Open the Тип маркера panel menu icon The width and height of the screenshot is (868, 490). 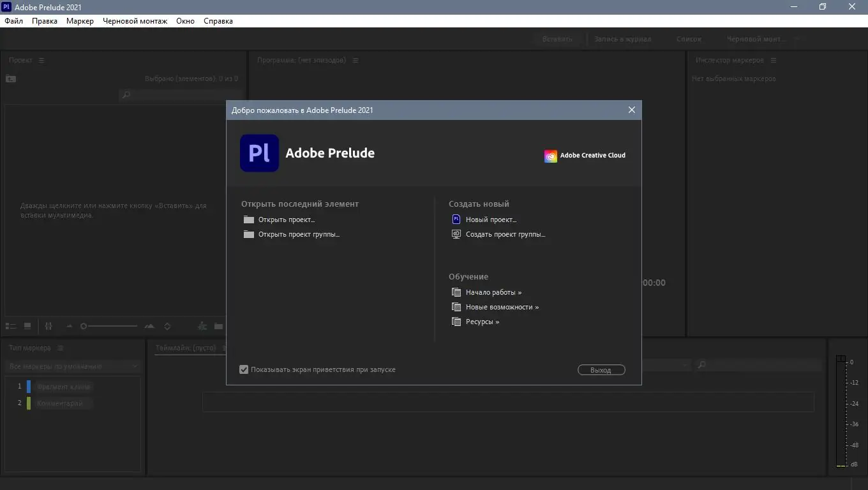pos(61,348)
